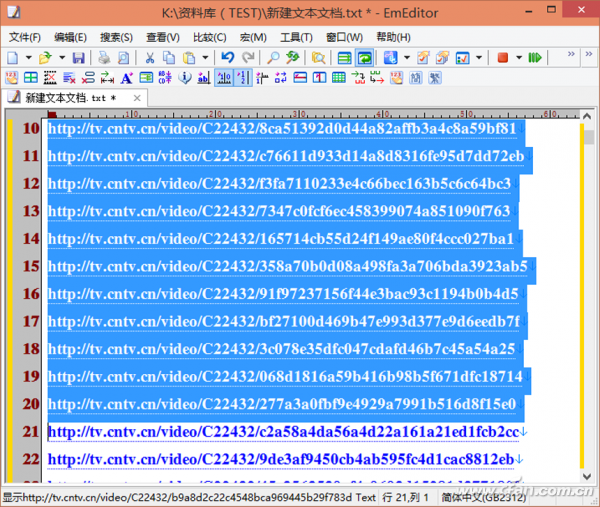Image resolution: width=600 pixels, height=507 pixels.
Task: Open Print Preview from the toolbar
Action: coord(123,58)
